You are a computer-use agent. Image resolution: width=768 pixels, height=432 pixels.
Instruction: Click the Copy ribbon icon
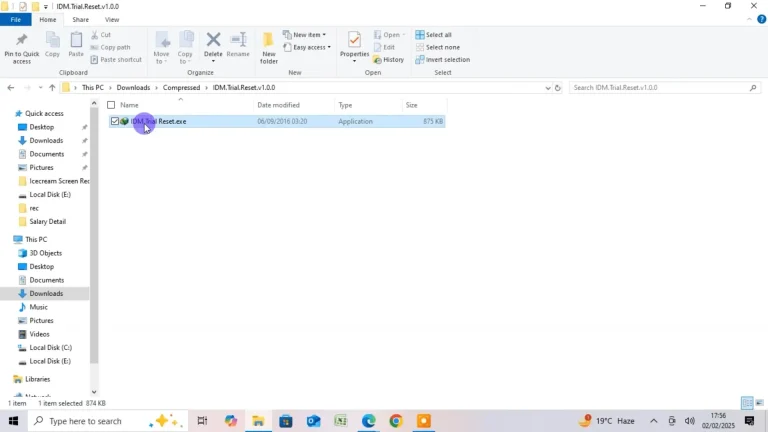tap(52, 45)
